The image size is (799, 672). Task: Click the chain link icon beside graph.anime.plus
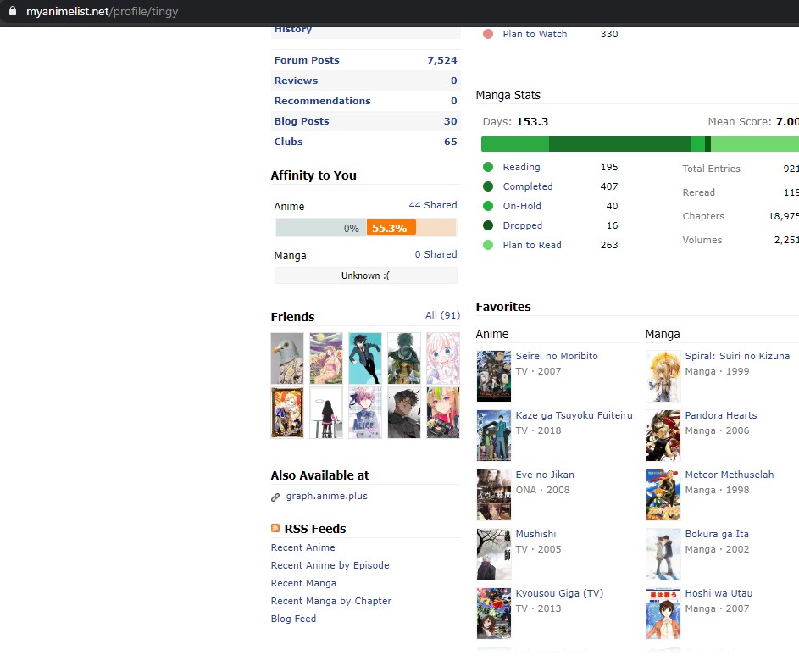[x=275, y=497]
